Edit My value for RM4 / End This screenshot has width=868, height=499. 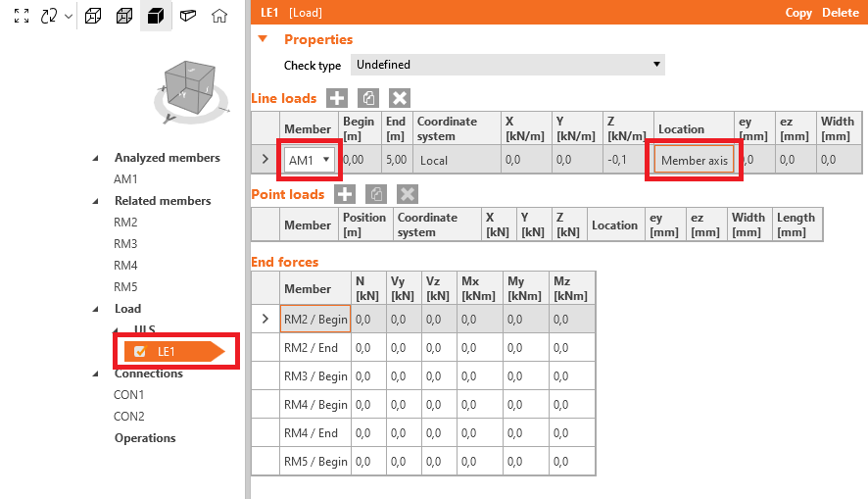click(x=525, y=433)
